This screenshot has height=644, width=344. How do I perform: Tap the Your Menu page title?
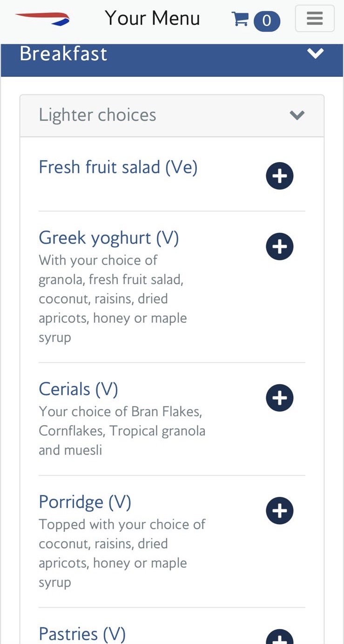pyautogui.click(x=152, y=19)
